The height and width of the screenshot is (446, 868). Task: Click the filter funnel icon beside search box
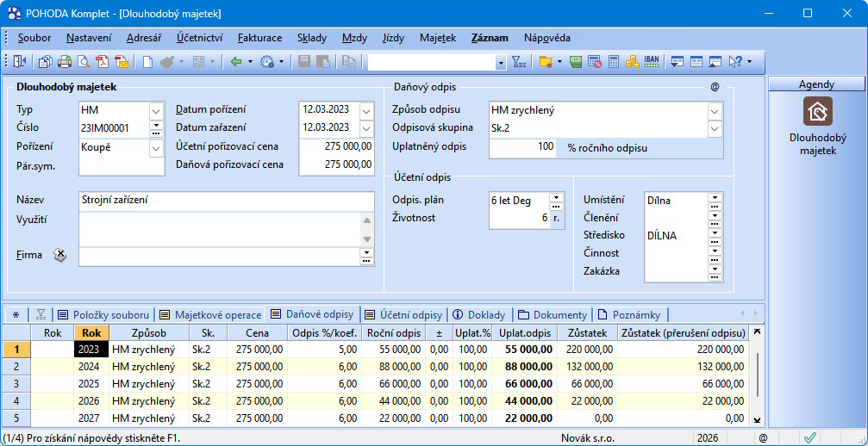pyautogui.click(x=518, y=62)
